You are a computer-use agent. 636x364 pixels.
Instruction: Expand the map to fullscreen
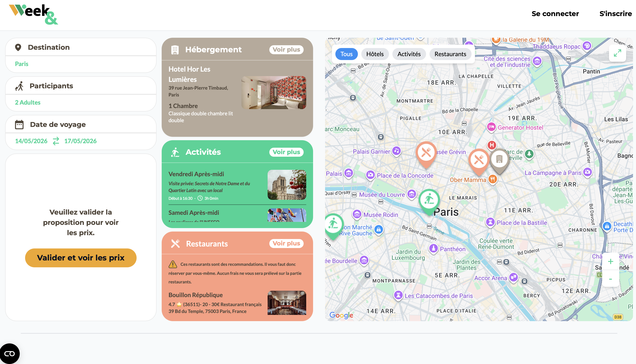click(x=617, y=53)
